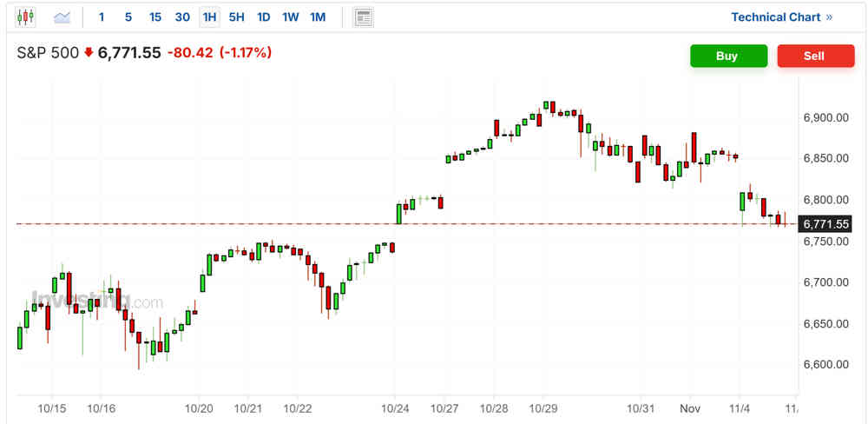Switch to the 15 minute interval
The width and height of the screenshot is (868, 424).
[155, 17]
